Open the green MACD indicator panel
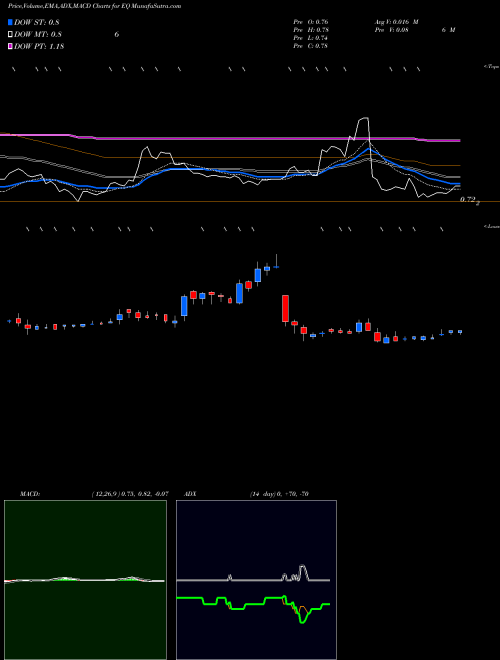The height and width of the screenshot is (660, 500). [x=85, y=580]
